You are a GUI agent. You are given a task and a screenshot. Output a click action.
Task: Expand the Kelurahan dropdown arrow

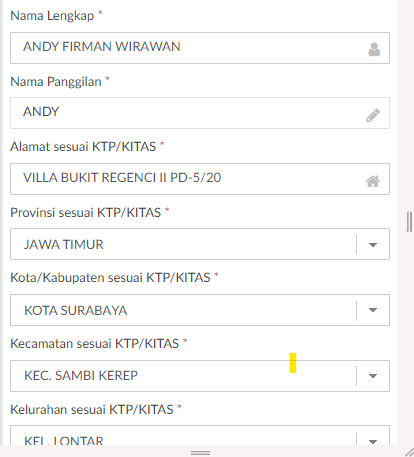tap(373, 441)
